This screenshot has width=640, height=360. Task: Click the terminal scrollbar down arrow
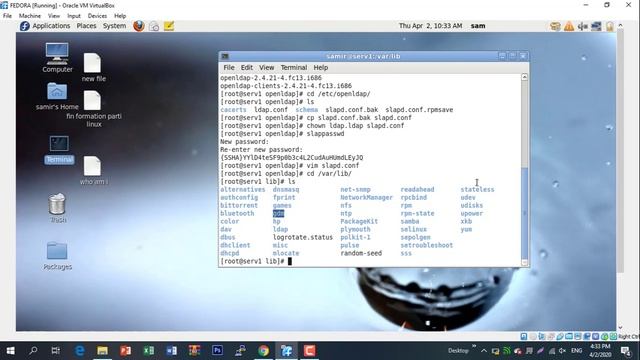pos(524,263)
